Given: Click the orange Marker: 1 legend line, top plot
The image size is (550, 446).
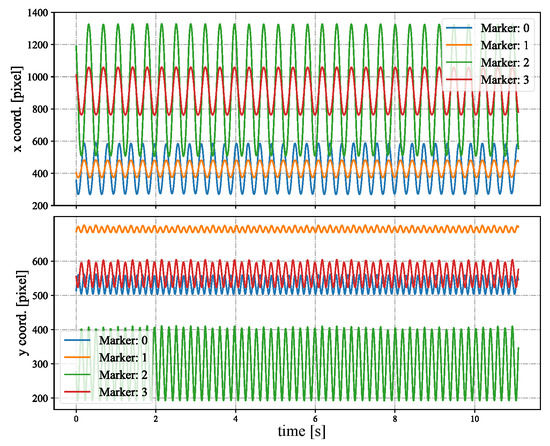Looking at the screenshot, I should tap(459, 45).
